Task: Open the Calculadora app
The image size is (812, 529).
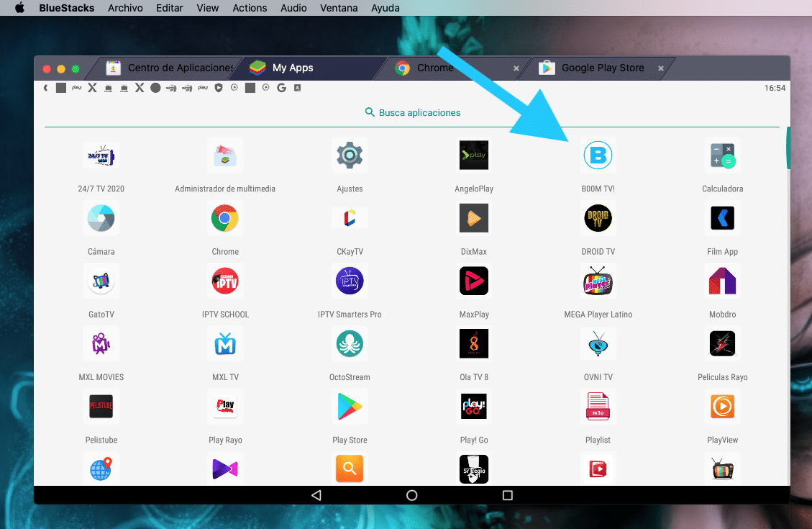Action: (722, 155)
